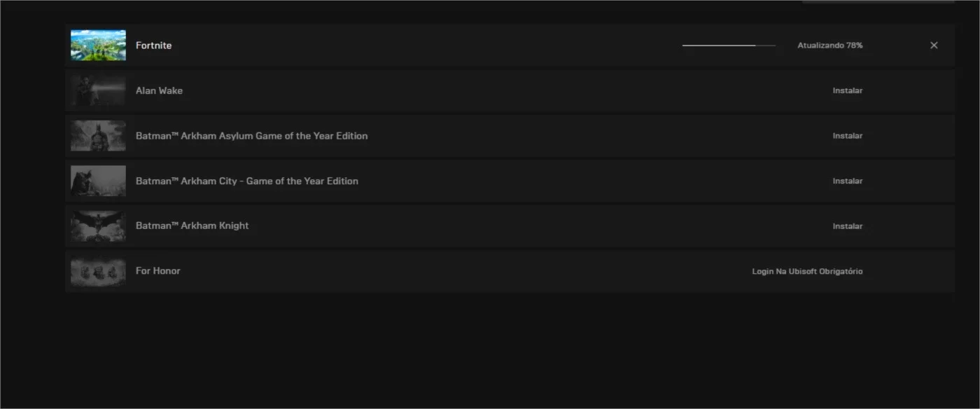Click the Atualizando 78% status label

click(x=830, y=46)
